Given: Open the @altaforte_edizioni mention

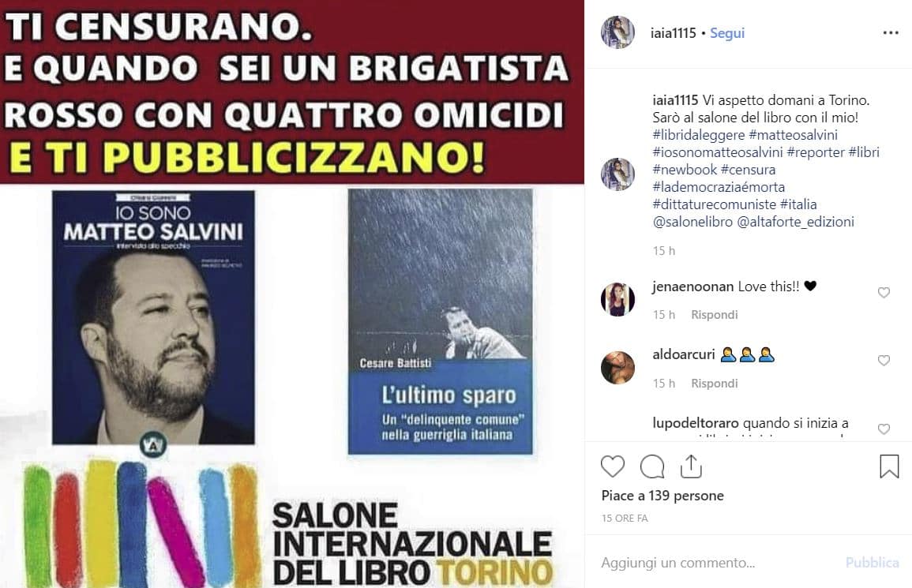Looking at the screenshot, I should (x=796, y=222).
